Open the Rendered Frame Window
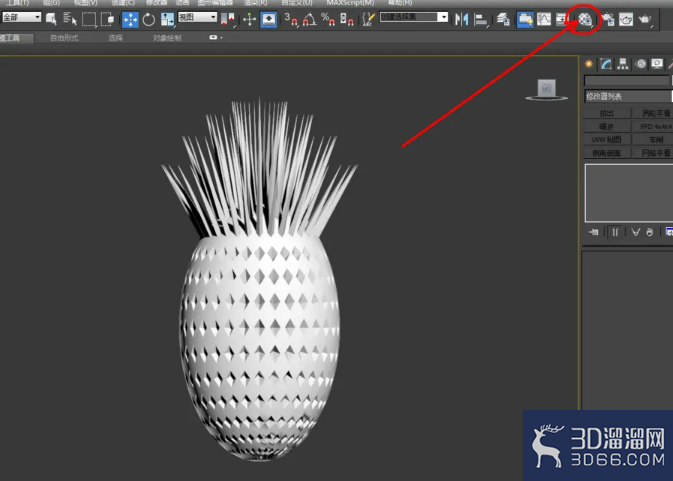The image size is (673, 481). coord(626,19)
